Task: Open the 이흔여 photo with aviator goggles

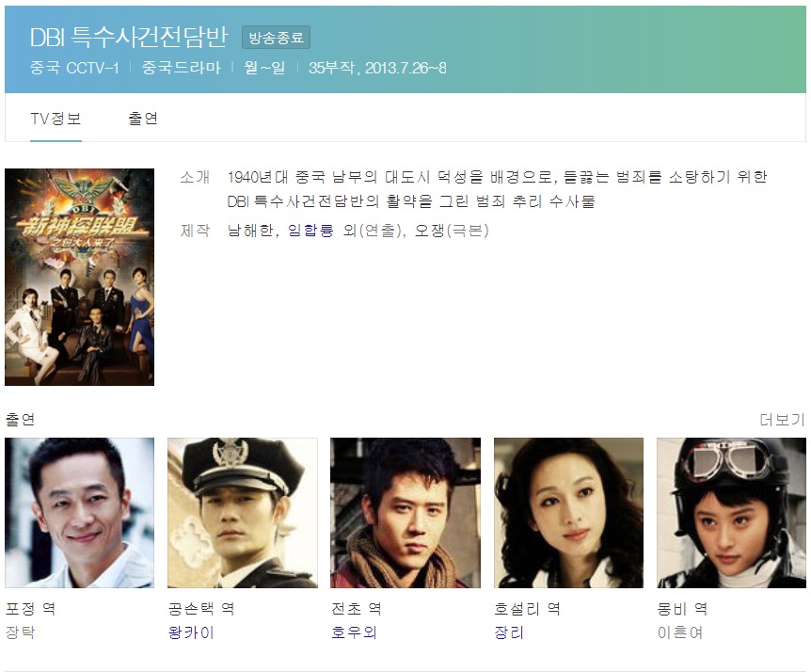Action: [x=731, y=513]
